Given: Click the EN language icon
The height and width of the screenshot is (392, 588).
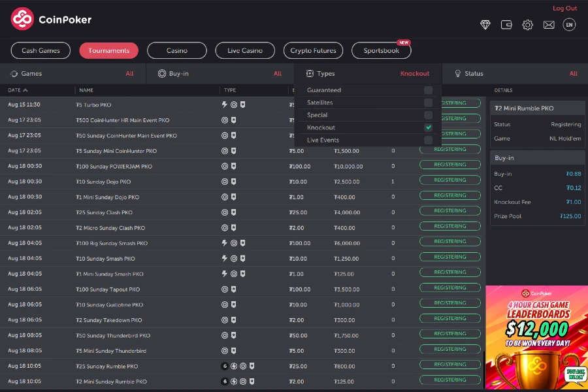Looking at the screenshot, I should 568,25.
